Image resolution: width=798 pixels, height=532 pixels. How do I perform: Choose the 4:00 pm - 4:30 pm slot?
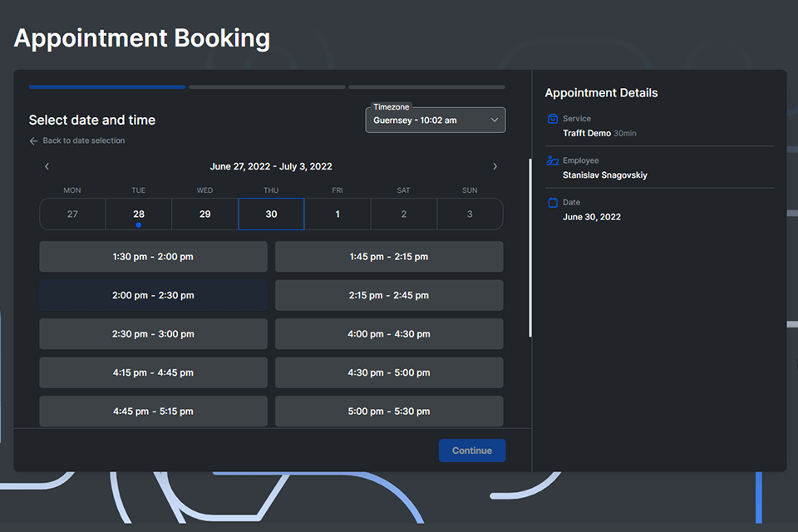389,334
